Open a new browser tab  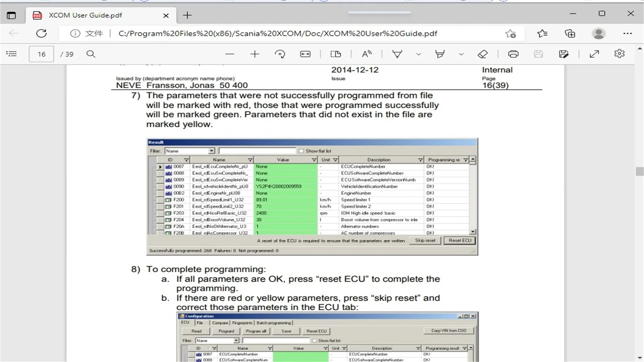187,15
